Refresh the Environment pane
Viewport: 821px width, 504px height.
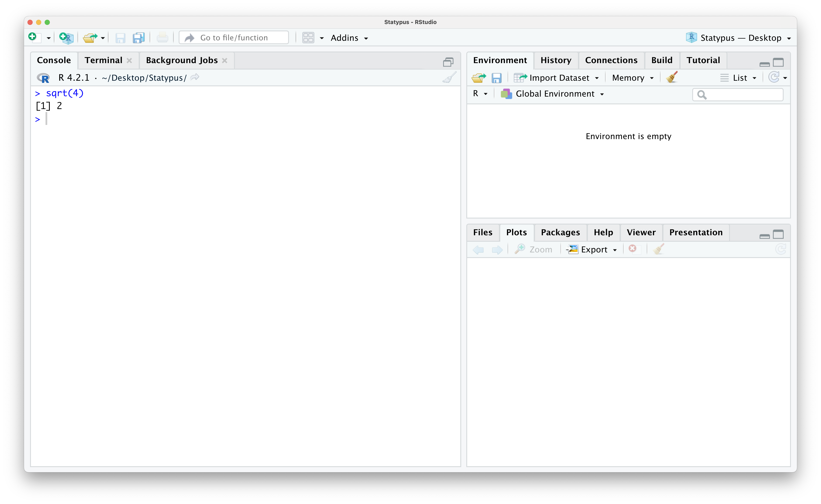tap(774, 77)
